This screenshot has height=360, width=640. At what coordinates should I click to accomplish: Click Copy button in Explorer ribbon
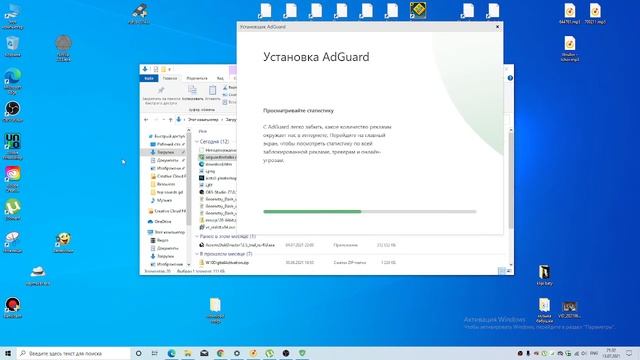click(x=192, y=93)
